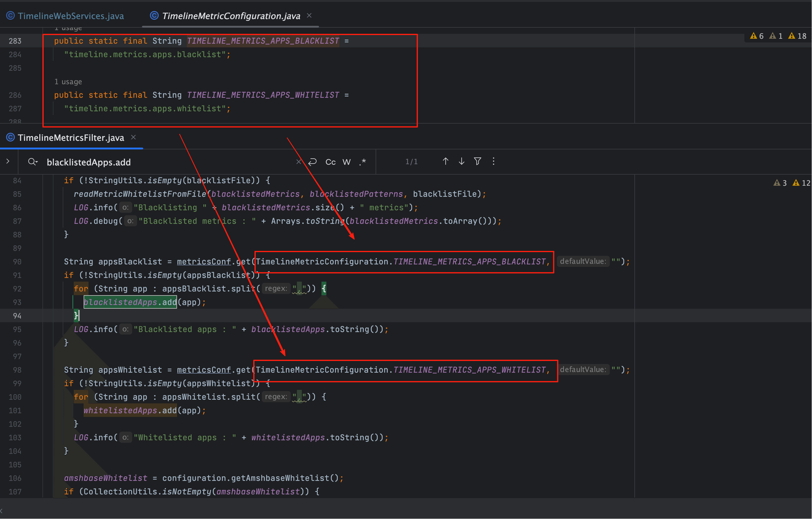This screenshot has width=812, height=519.
Task: Click TIMELINE_METRICS_APPS_WHITELIST constant declaration
Action: coord(263,95)
